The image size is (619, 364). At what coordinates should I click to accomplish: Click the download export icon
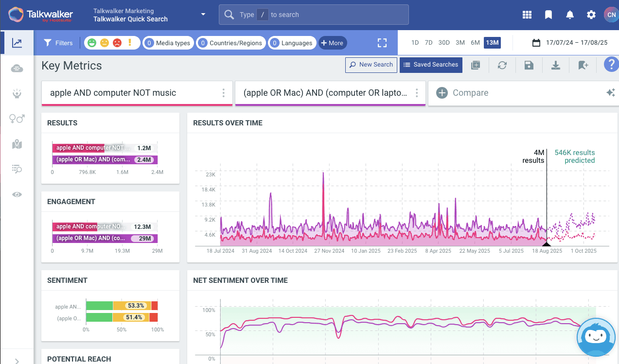[x=556, y=65]
